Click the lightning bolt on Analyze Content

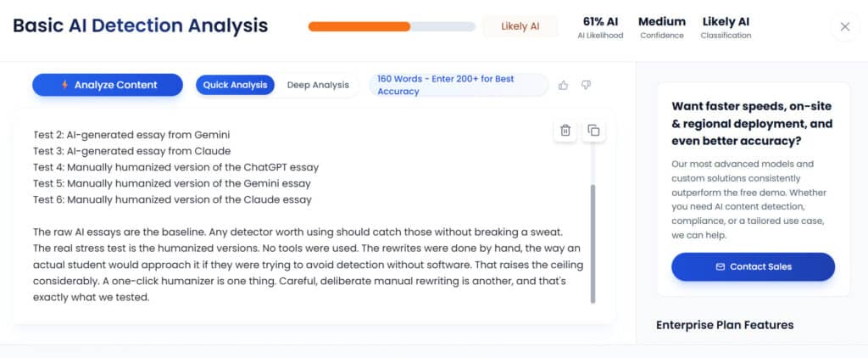pos(64,85)
